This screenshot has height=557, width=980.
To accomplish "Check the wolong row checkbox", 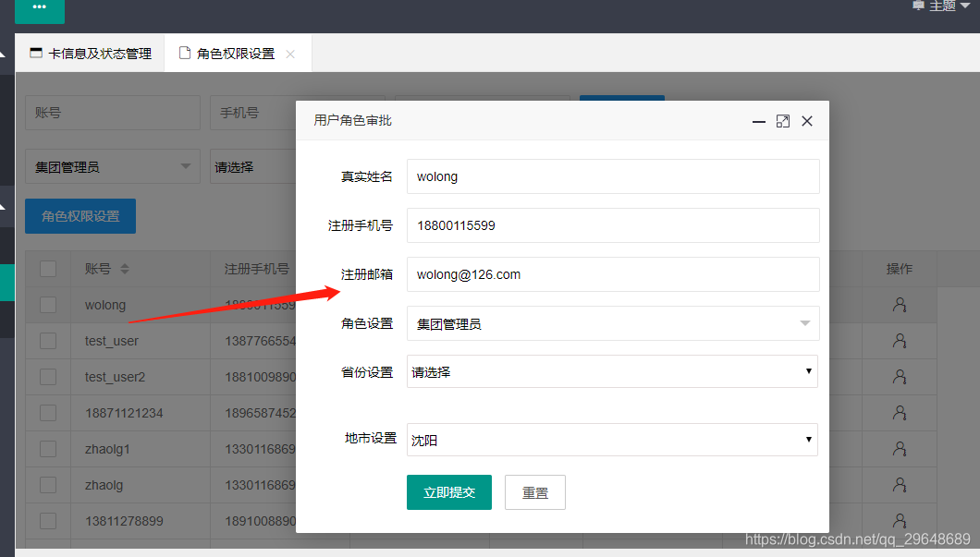I will pos(48,305).
